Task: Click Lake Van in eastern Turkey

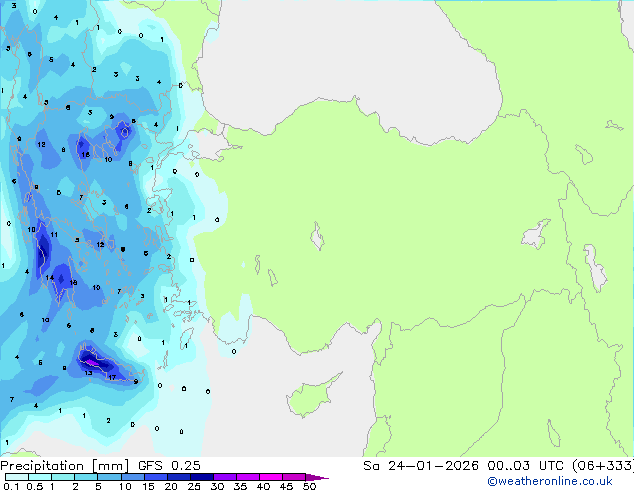Action: pos(535,234)
